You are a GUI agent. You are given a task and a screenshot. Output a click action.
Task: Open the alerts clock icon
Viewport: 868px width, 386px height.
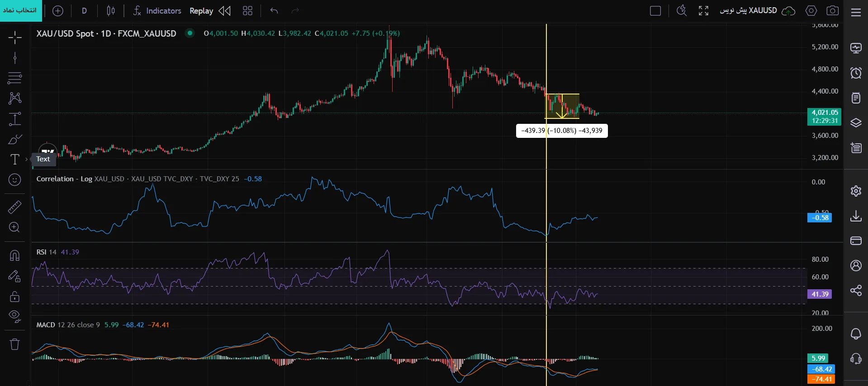coord(856,73)
